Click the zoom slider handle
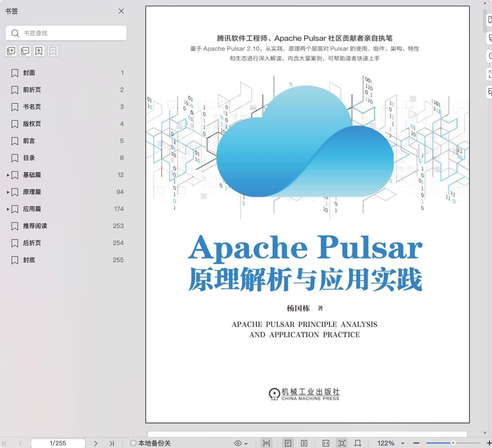The height and width of the screenshot is (448, 492). tap(453, 443)
